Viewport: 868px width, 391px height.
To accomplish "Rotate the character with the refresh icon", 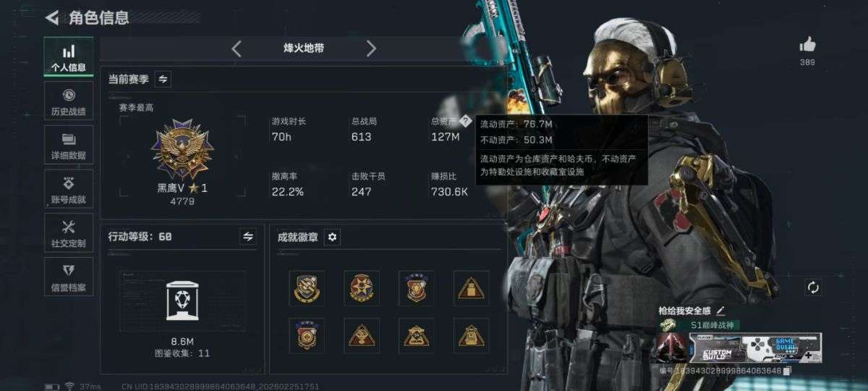I will pos(813,287).
